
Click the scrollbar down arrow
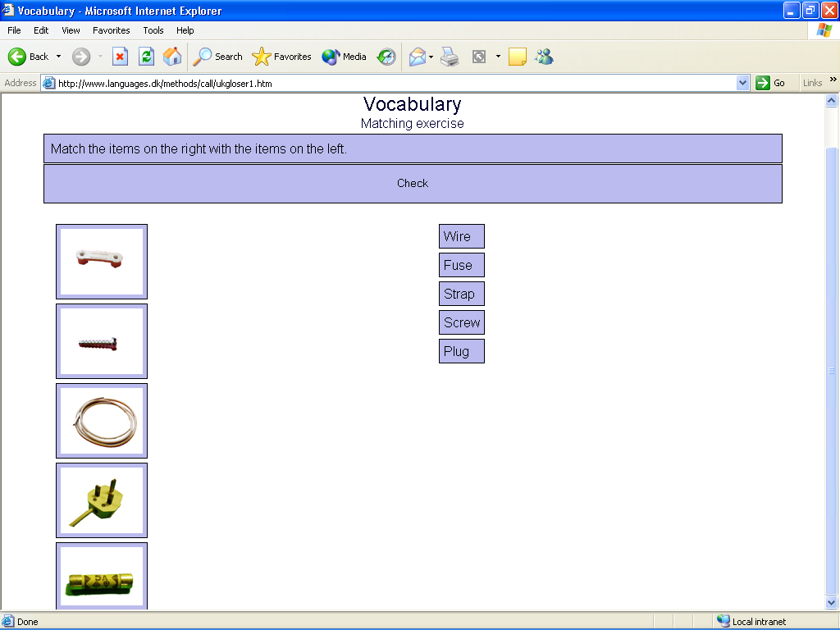[832, 603]
